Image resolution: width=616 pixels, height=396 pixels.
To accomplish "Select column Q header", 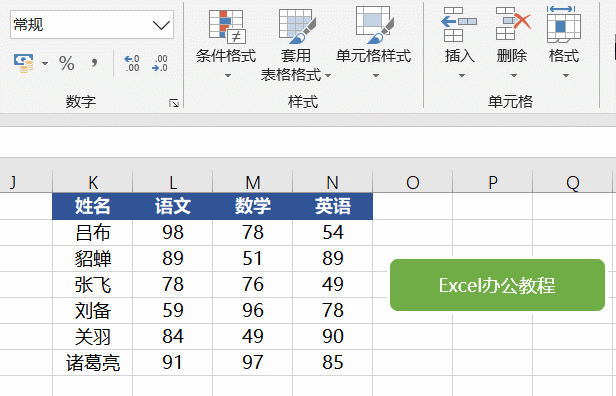I will [573, 182].
